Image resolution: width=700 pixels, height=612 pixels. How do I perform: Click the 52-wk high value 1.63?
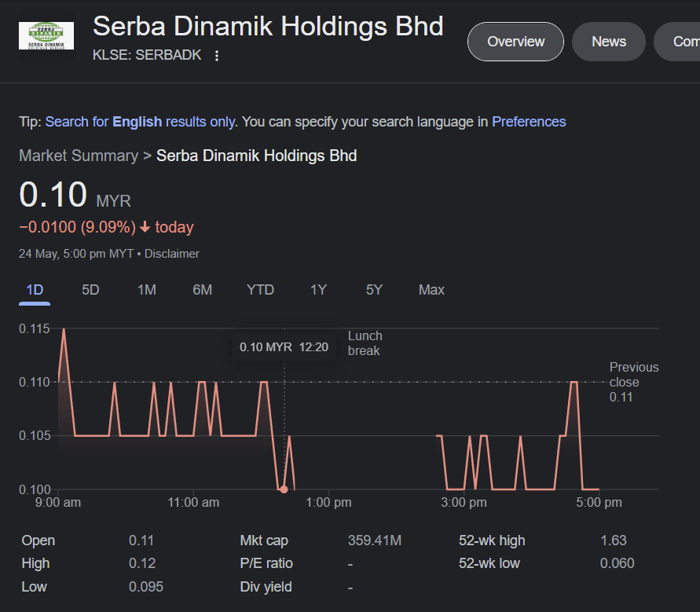click(x=614, y=541)
